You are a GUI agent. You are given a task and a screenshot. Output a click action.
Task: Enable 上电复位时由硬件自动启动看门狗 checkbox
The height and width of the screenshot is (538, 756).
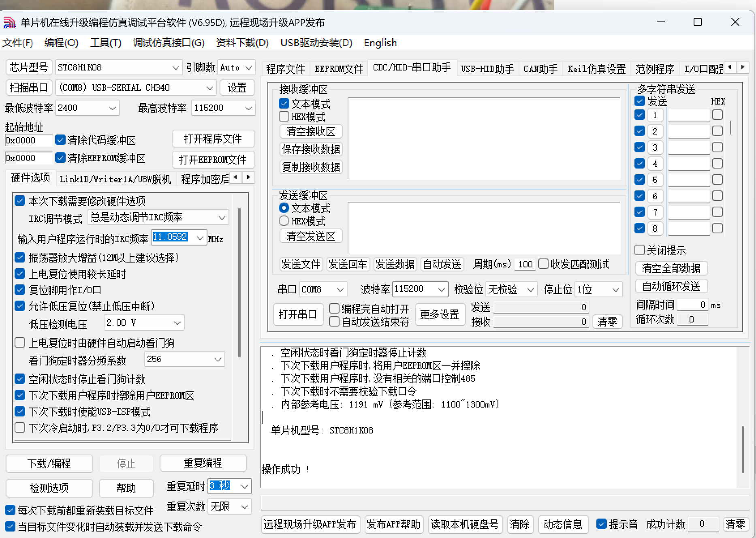20,342
